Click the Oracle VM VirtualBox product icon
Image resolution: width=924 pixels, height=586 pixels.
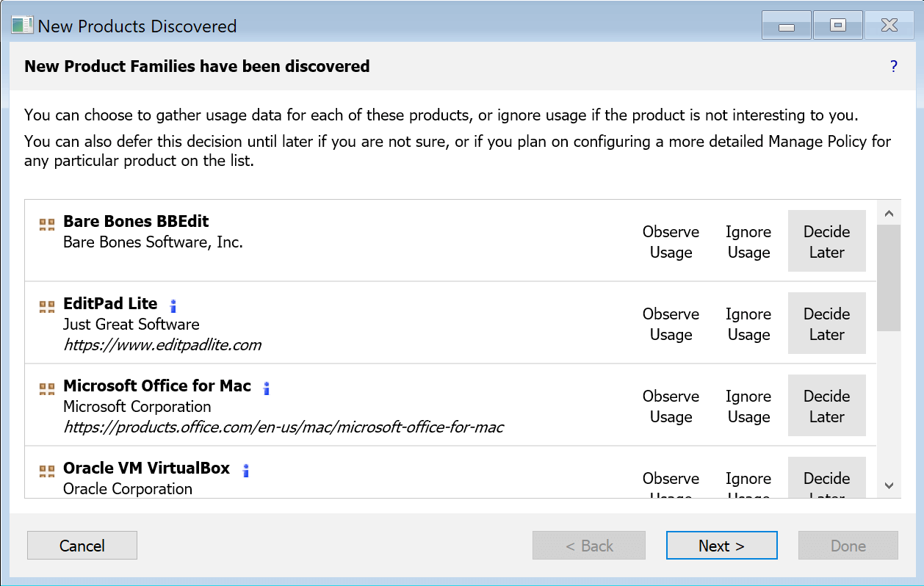coord(47,471)
